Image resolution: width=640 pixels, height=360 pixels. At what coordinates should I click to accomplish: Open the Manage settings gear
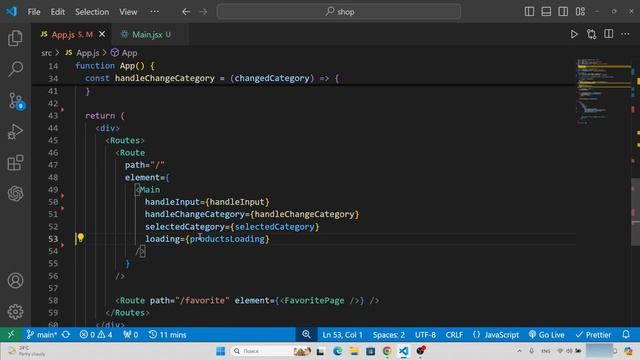[15, 312]
